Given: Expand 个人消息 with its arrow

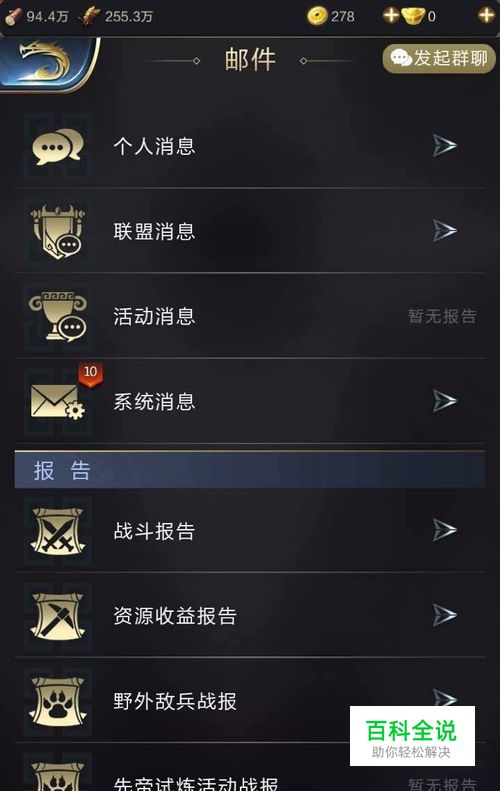Looking at the screenshot, I should (x=445, y=146).
